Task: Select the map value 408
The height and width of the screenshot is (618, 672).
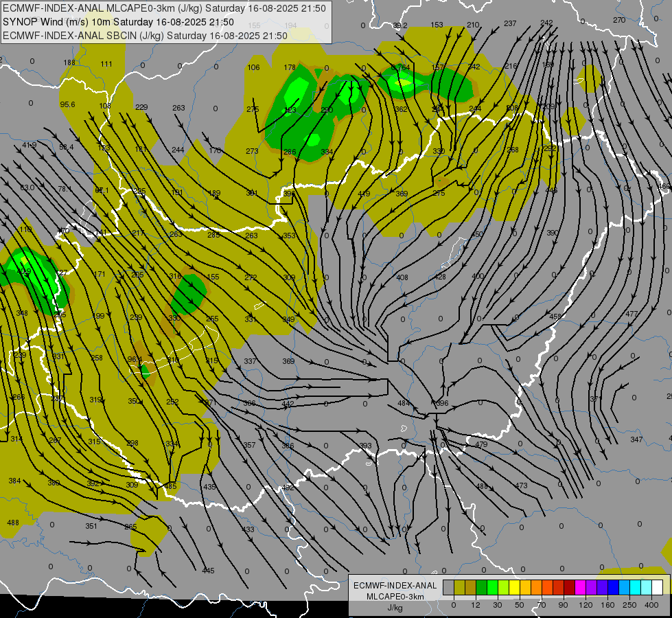Action: pos(402,277)
